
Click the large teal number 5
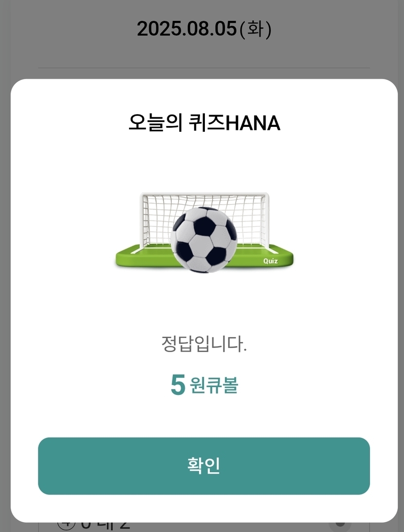tap(178, 385)
